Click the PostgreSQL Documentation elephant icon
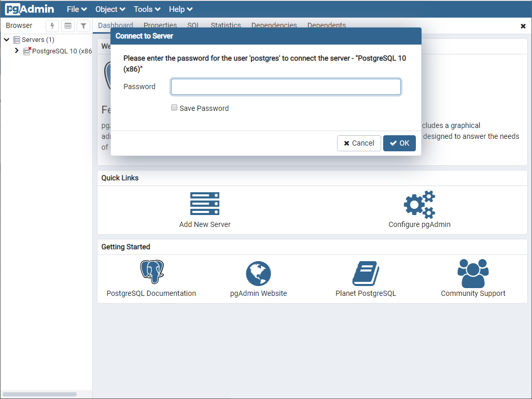This screenshot has width=532, height=399. coord(152,272)
